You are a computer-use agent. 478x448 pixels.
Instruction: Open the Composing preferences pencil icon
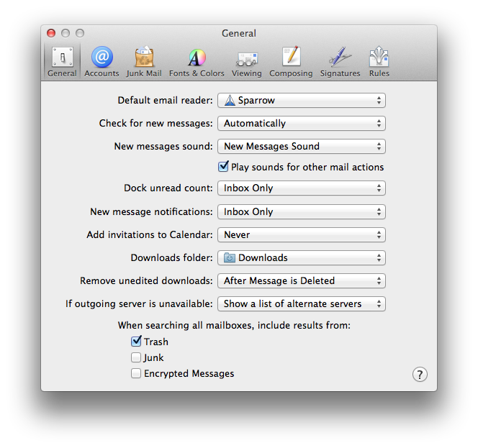pyautogui.click(x=291, y=56)
